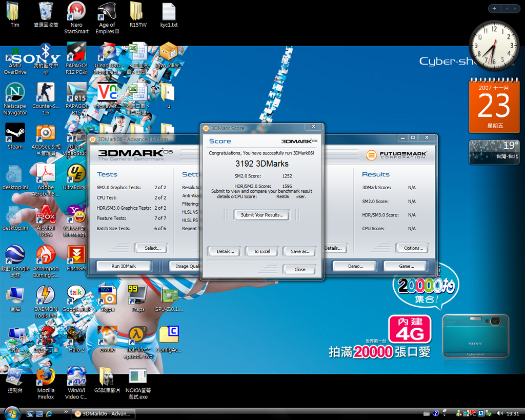The width and height of the screenshot is (525, 420).
Task: Launch Fraps shortcut
Action: pyautogui.click(x=137, y=299)
